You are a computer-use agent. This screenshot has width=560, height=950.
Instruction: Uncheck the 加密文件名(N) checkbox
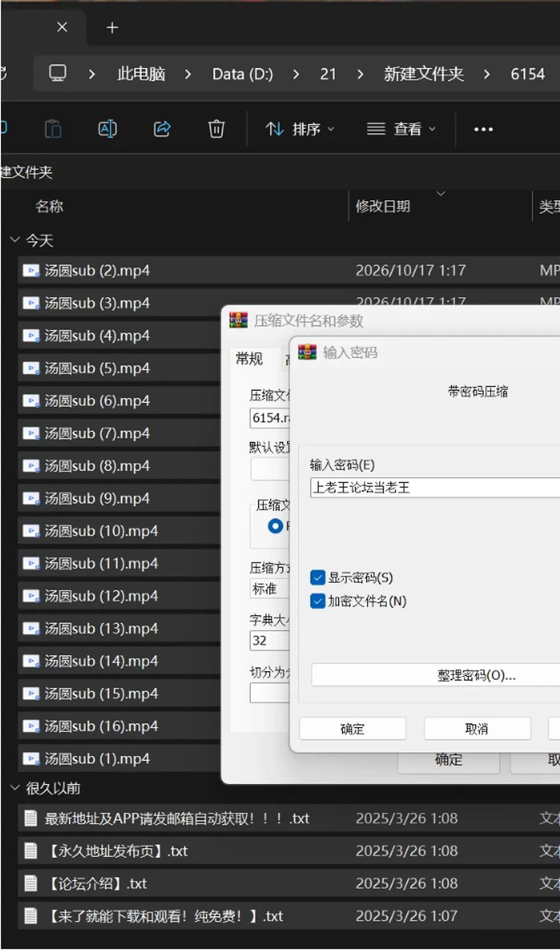318,601
